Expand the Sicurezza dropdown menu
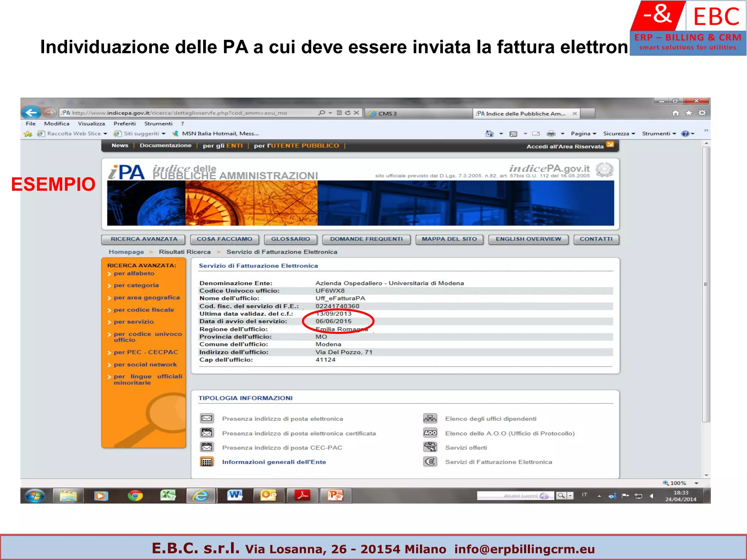 coord(619,134)
